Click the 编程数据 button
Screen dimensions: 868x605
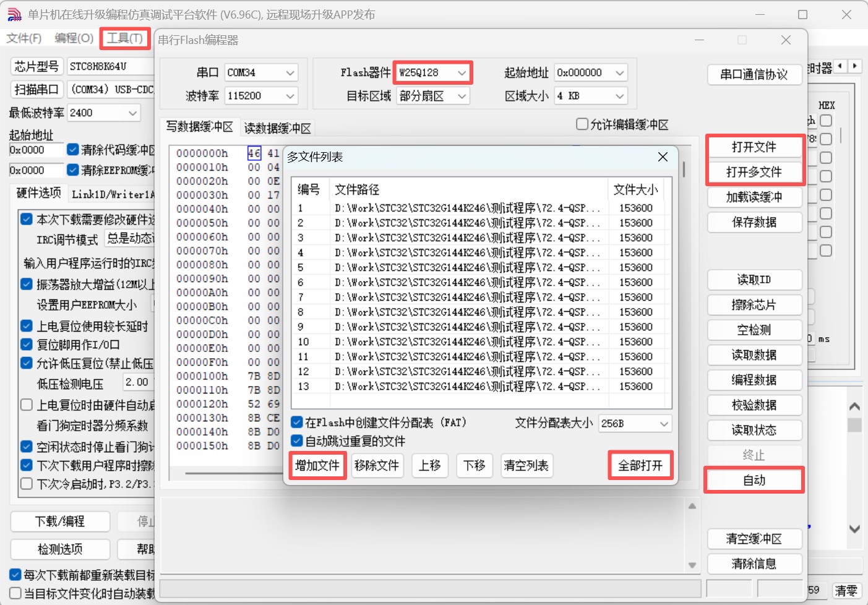(755, 380)
